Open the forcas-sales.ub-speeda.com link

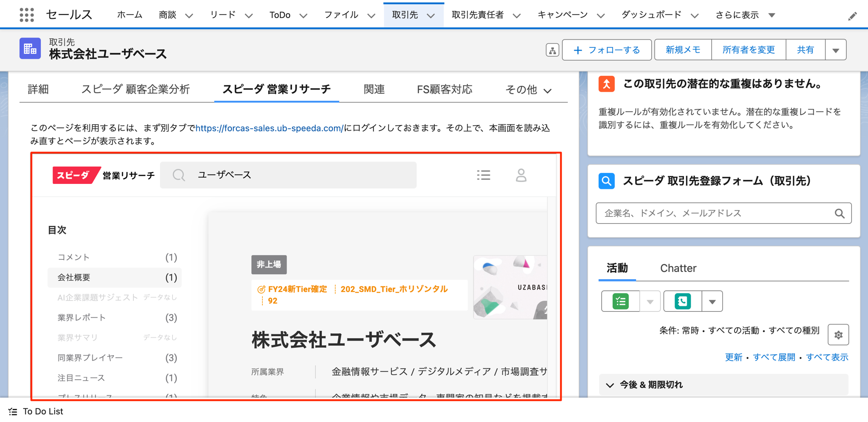point(269,128)
